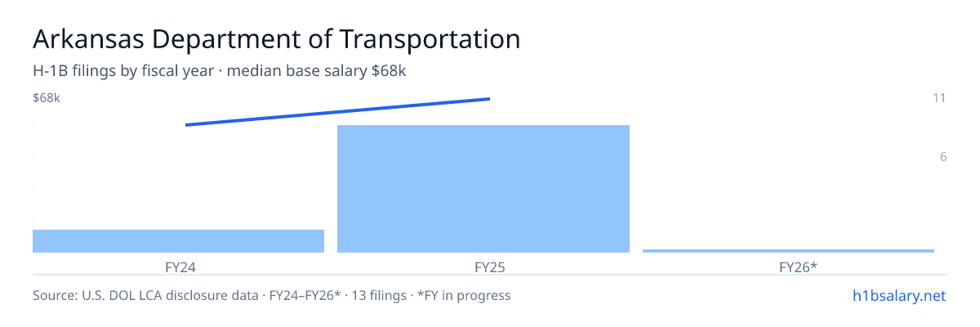Click the left start of trend line

click(x=188, y=125)
